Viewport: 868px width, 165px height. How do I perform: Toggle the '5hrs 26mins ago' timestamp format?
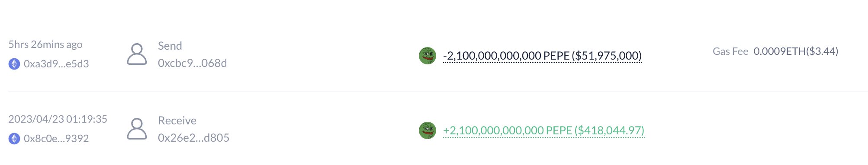pos(45,44)
